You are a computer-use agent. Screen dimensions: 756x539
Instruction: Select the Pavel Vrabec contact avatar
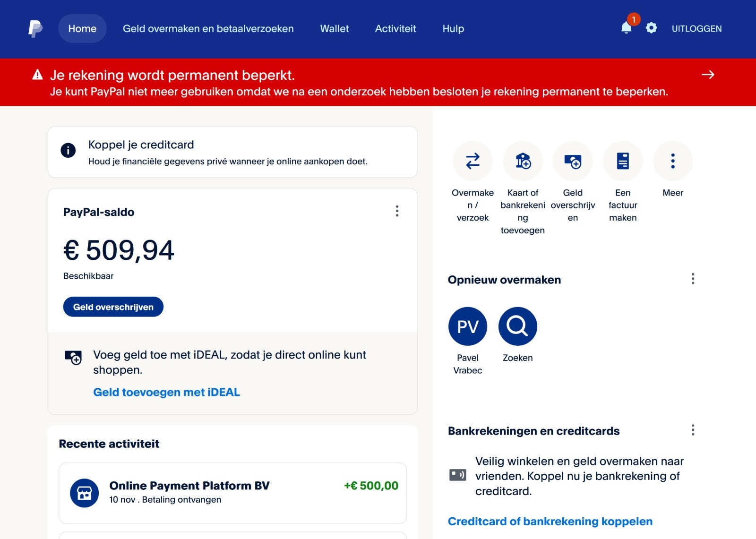point(467,326)
